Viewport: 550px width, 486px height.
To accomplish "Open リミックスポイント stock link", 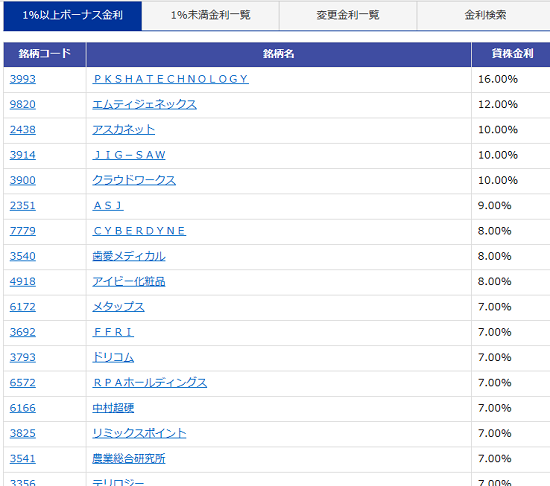I will [139, 433].
